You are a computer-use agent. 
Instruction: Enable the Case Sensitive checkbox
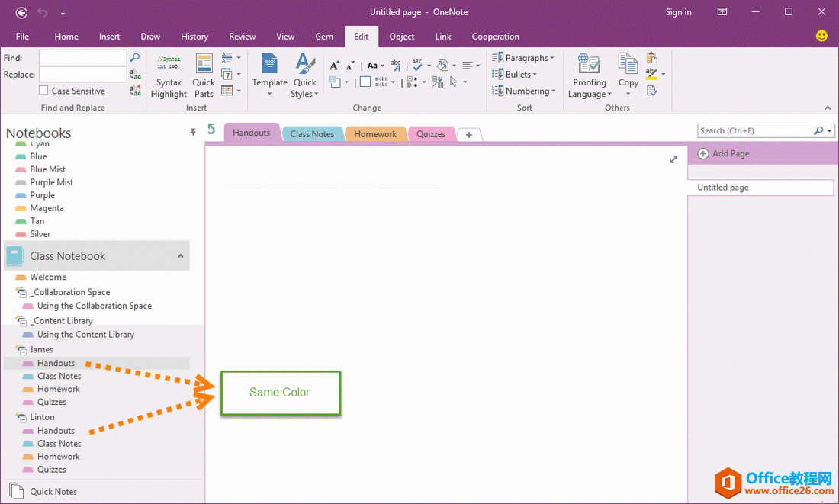click(44, 91)
